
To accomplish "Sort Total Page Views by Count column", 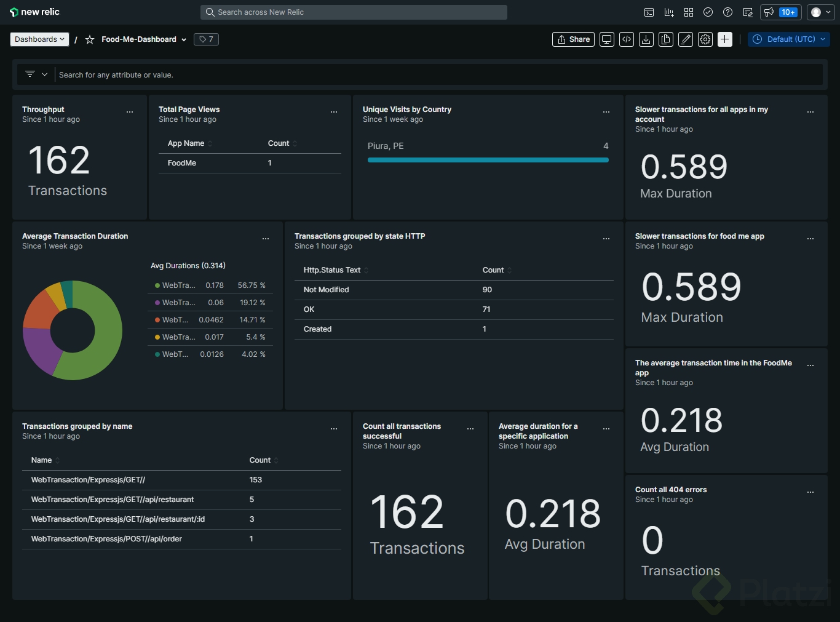I will coord(282,143).
